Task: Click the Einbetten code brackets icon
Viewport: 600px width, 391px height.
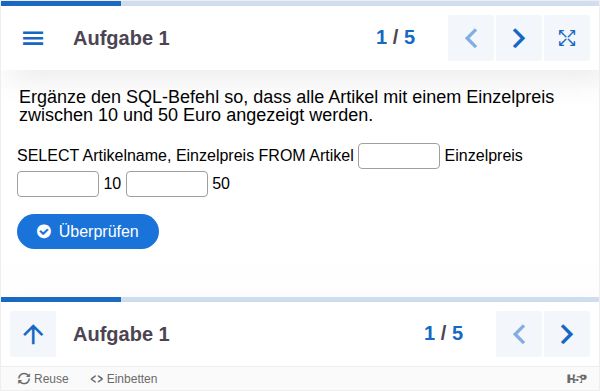Action: pyautogui.click(x=97, y=379)
